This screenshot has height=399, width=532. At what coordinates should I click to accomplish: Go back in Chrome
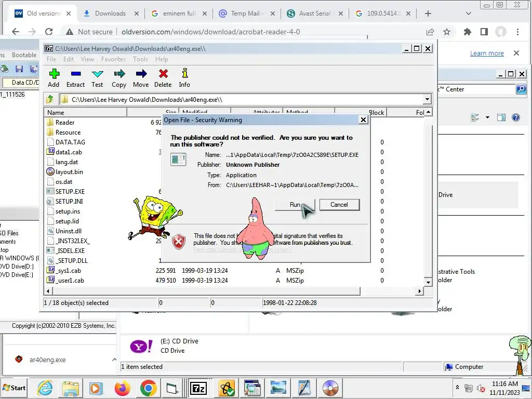(16, 32)
